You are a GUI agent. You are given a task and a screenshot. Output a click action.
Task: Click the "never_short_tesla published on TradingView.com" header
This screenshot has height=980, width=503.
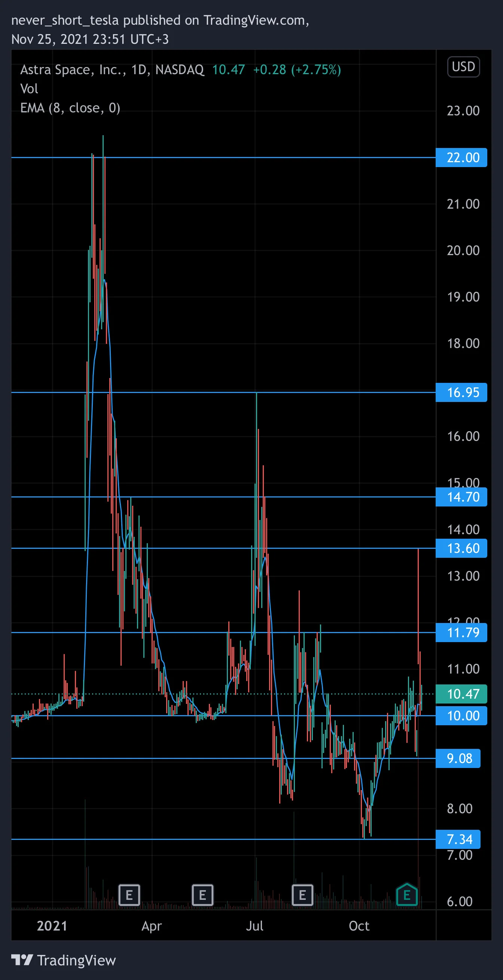[x=160, y=20]
